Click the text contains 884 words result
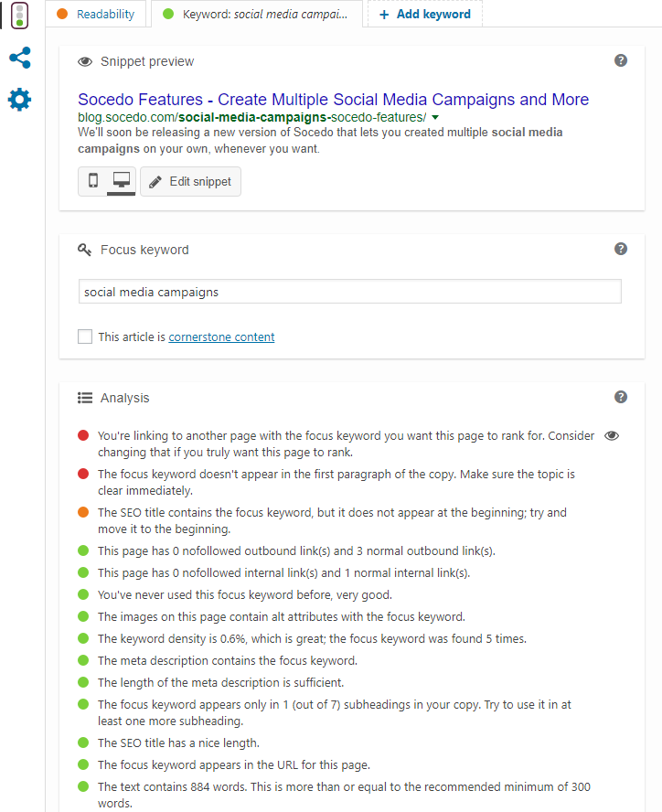Screen dimensions: 662x812 (344, 795)
